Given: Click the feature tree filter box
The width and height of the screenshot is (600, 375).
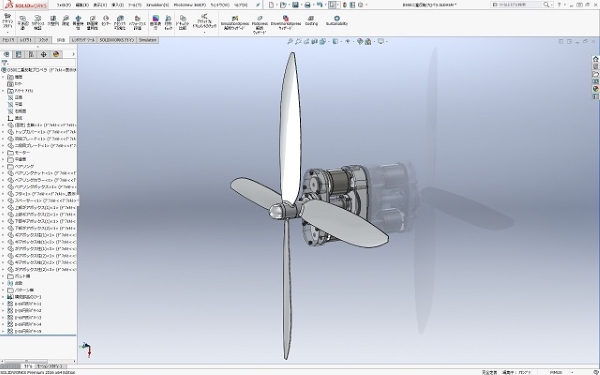Looking at the screenshot, I should 38,63.
